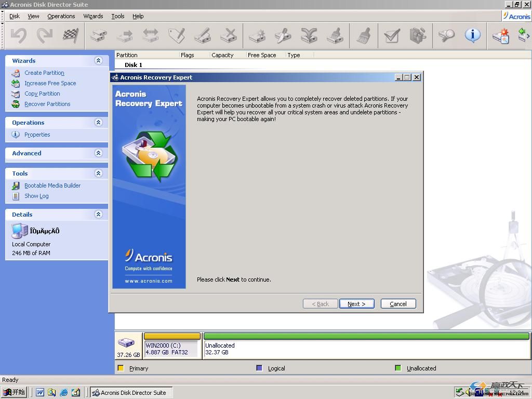Click the blue Properties info toolbar icon

(x=473, y=36)
